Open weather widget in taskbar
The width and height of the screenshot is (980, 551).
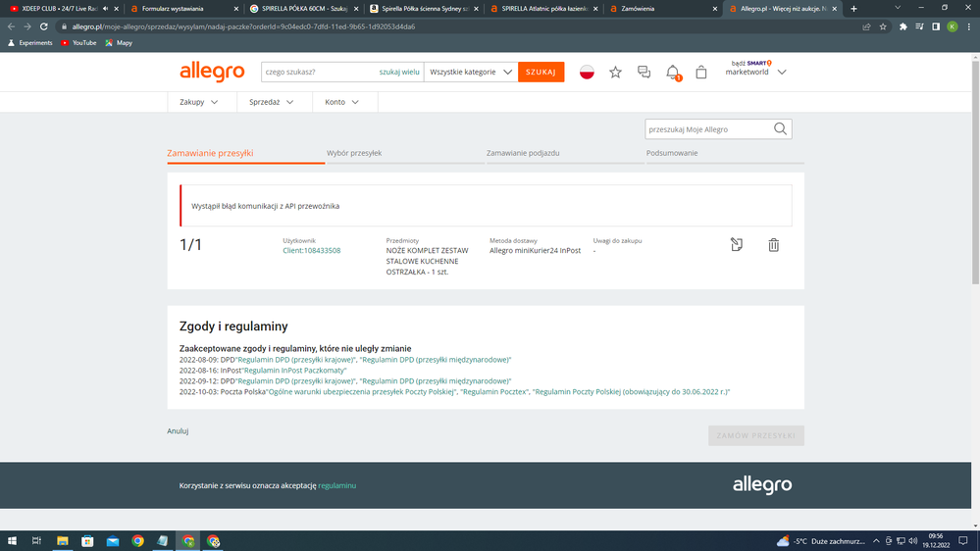(821, 541)
